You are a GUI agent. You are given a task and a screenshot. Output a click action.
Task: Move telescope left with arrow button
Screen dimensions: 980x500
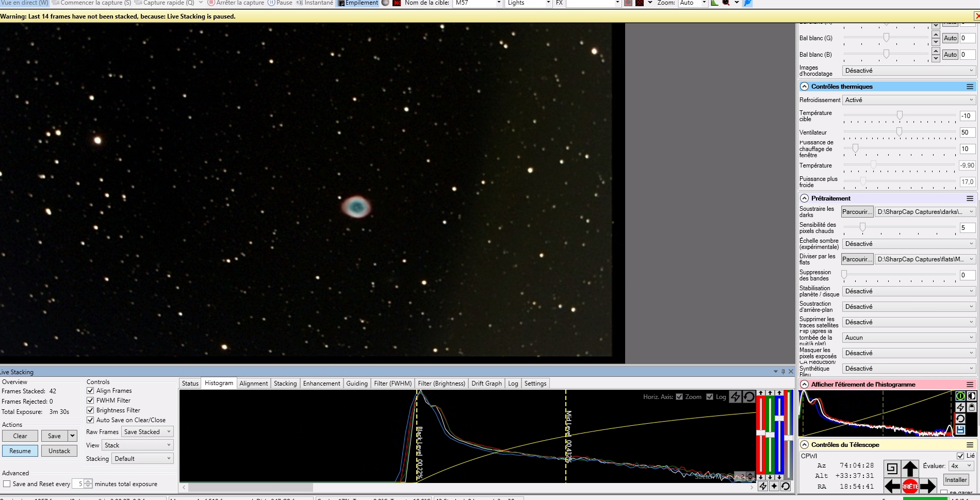pos(892,486)
